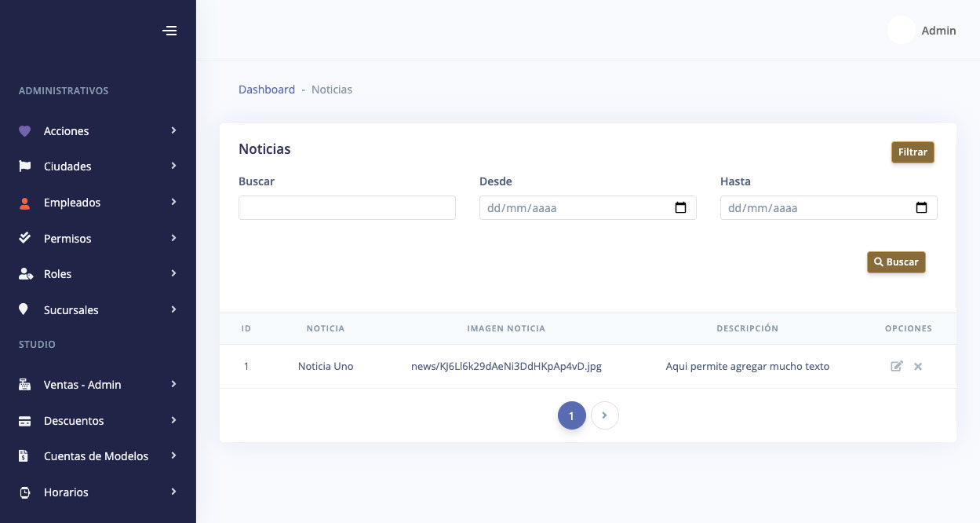Open the Descuentos menu item

74,421
